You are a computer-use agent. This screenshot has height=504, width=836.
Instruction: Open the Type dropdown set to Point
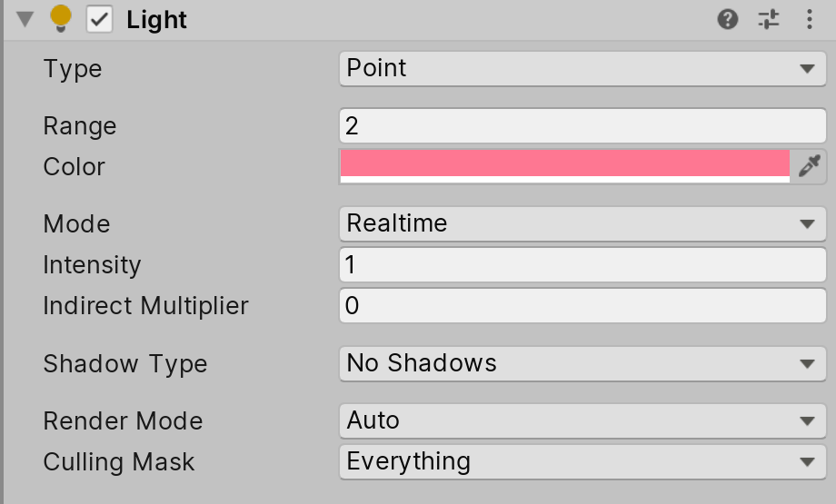pyautogui.click(x=582, y=69)
